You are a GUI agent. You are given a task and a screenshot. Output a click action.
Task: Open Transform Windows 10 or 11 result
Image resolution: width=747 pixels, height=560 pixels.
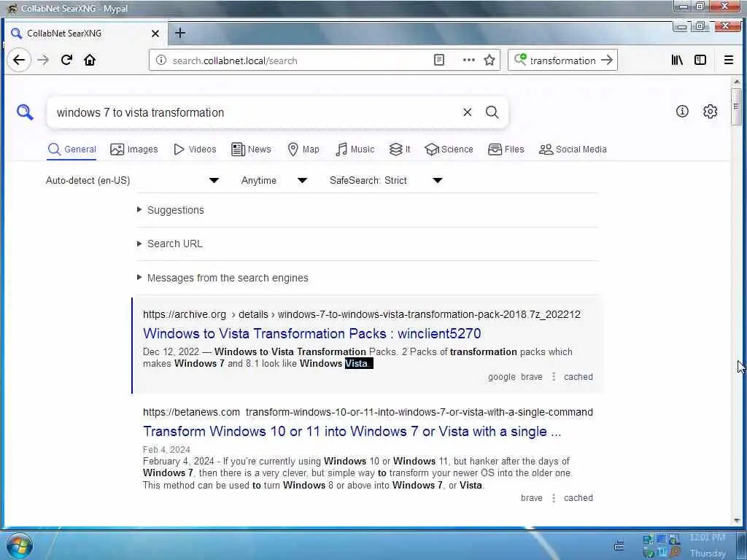pyautogui.click(x=352, y=432)
